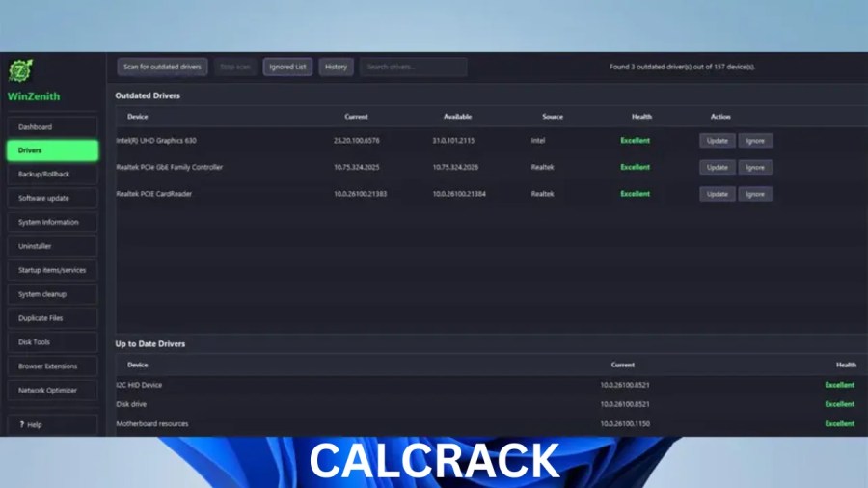Ignore Intel(R) UHD Graphics 630 update
The image size is (868, 488).
click(x=755, y=141)
